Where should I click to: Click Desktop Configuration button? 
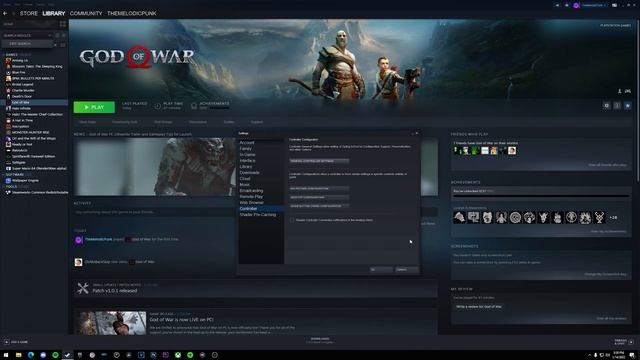[x=319, y=197]
